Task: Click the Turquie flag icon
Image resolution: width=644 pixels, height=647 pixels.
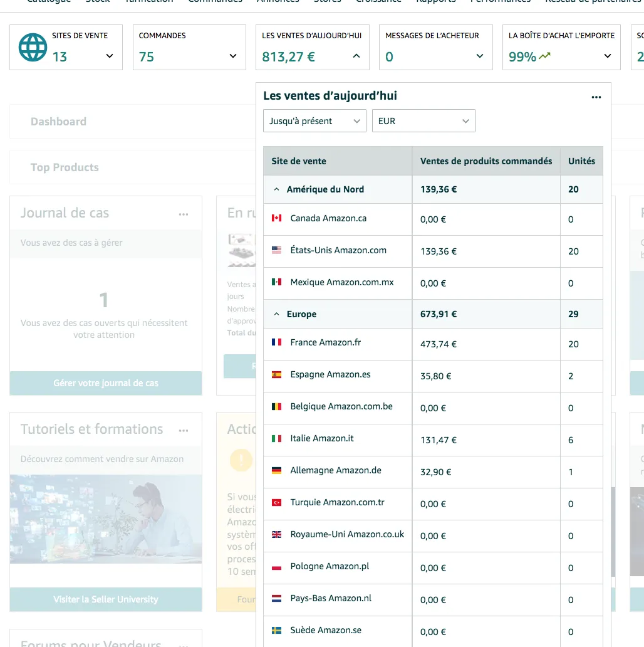Action: point(277,502)
